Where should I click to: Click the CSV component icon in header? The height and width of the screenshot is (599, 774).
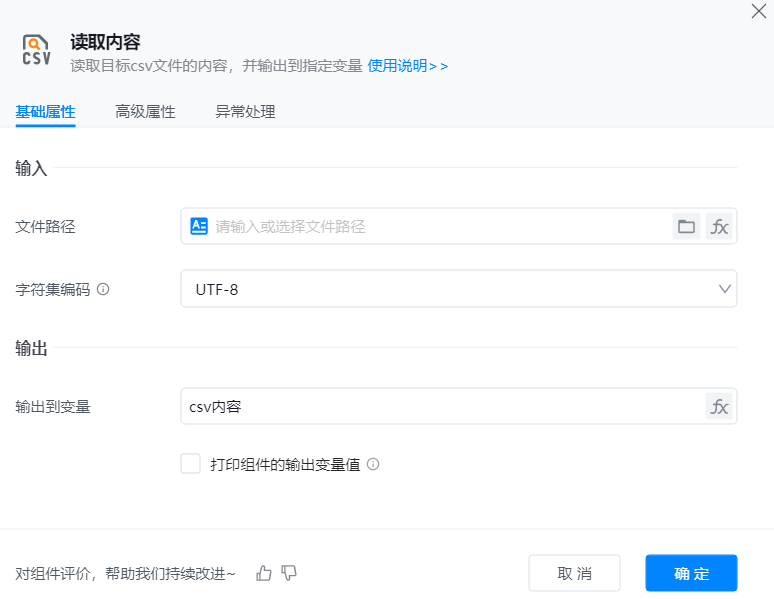pyautogui.click(x=36, y=51)
